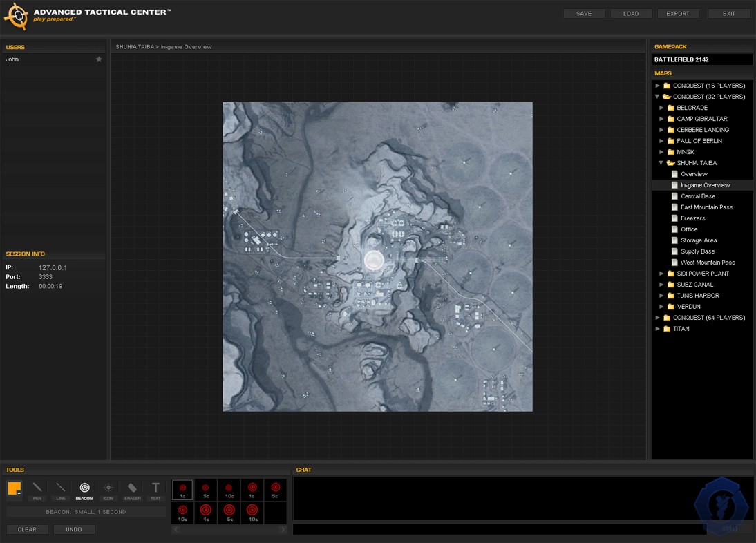The width and height of the screenshot is (756, 543).
Task: Choose the small 1-second beacon preset
Action: coord(182,490)
